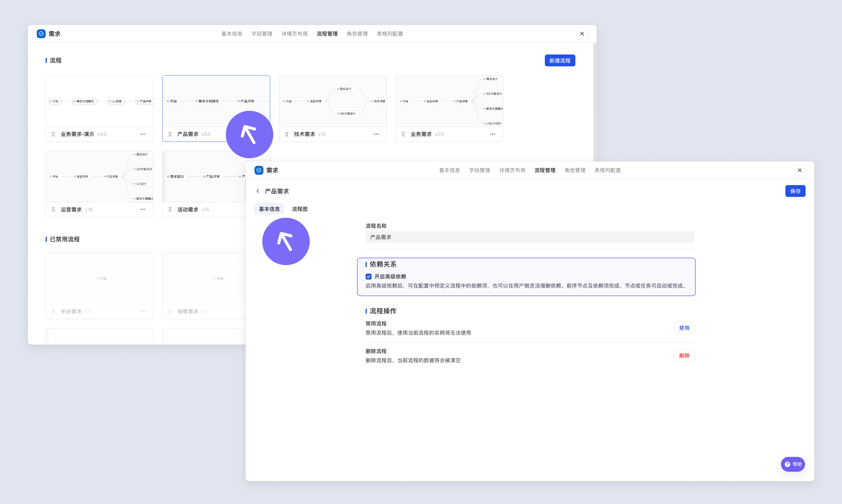Image resolution: width=842 pixels, height=504 pixels.
Task: Open 基本信息 tab in front window header
Action: (450, 170)
